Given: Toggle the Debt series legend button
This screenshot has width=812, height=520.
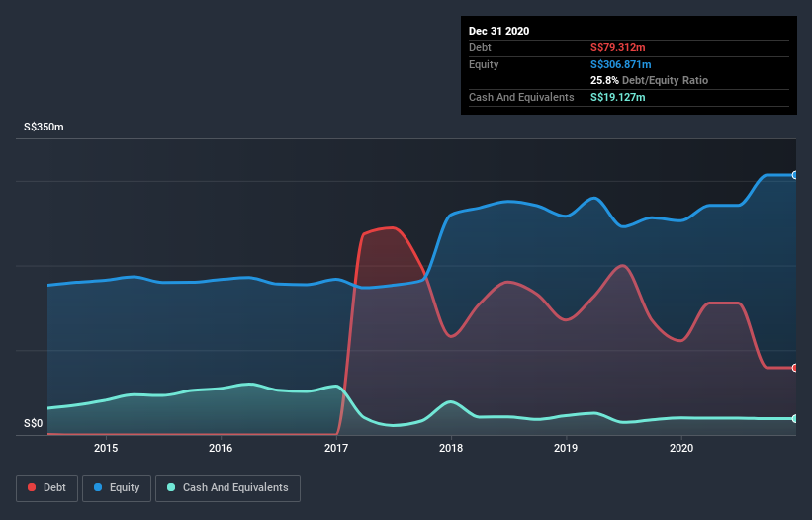Looking at the screenshot, I should pos(47,488).
